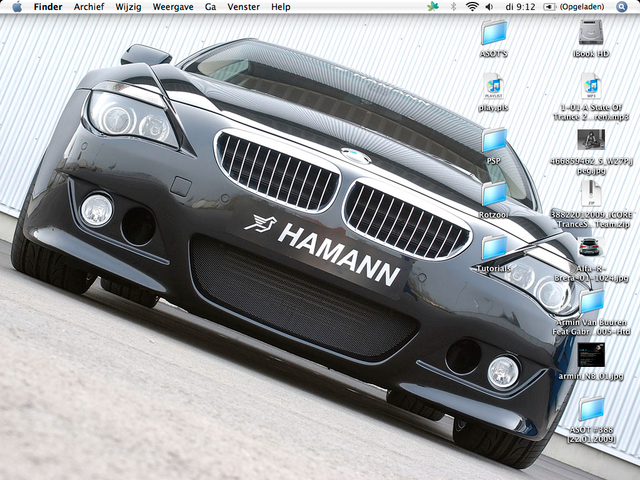
Task: Open Spotlight search magnifier
Action: pyautogui.click(x=621, y=7)
